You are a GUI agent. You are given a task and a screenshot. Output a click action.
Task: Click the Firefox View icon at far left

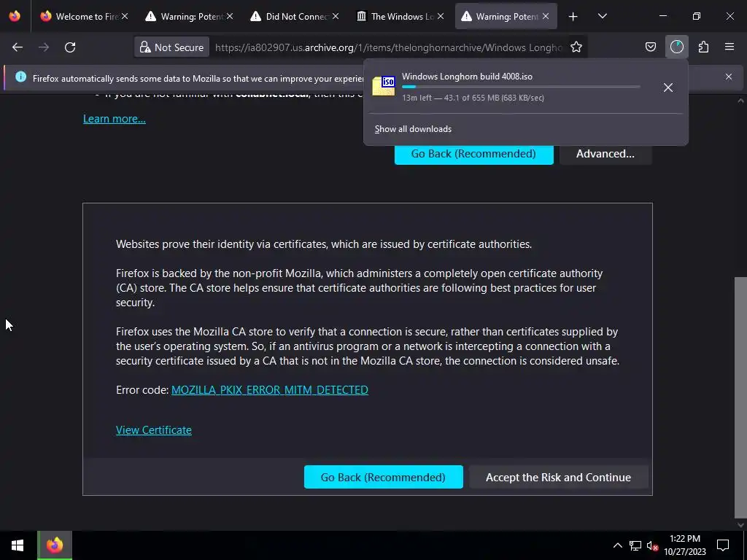[15, 16]
